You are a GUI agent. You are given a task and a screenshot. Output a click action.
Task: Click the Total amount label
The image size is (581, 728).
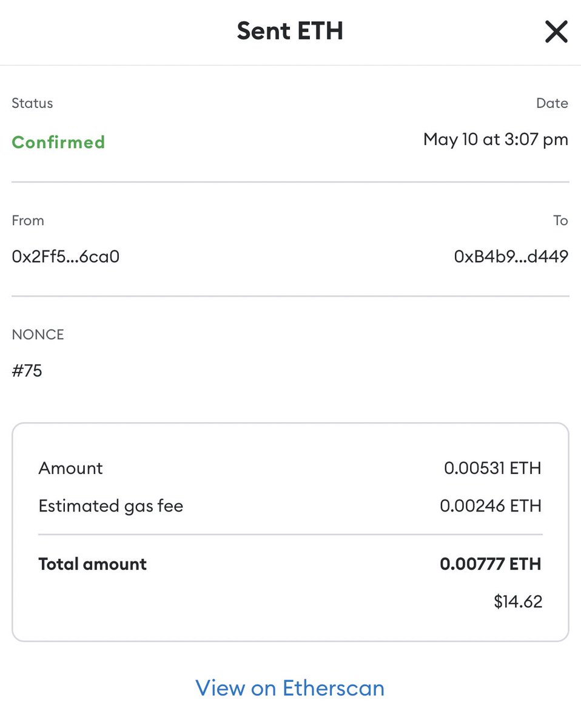coord(93,564)
